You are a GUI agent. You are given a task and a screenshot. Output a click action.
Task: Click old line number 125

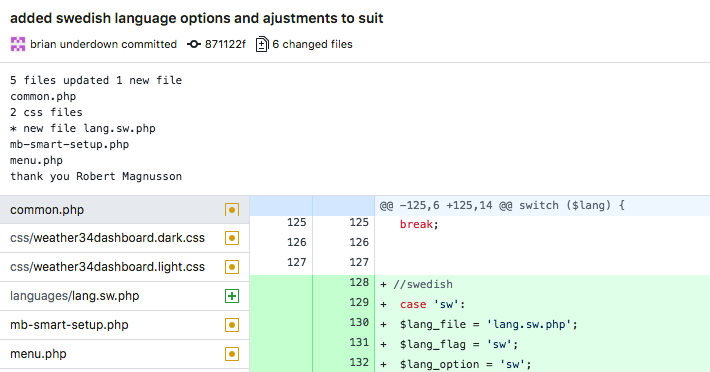coord(297,222)
